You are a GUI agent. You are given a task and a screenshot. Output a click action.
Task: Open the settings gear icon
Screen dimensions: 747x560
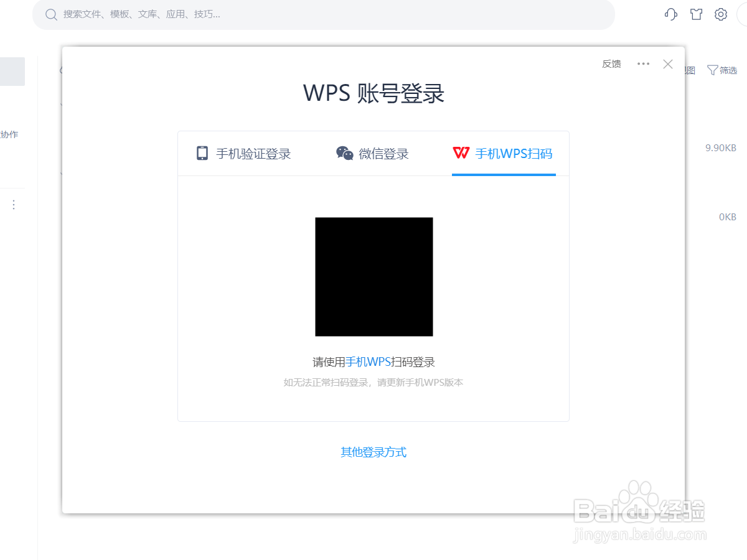point(720,14)
